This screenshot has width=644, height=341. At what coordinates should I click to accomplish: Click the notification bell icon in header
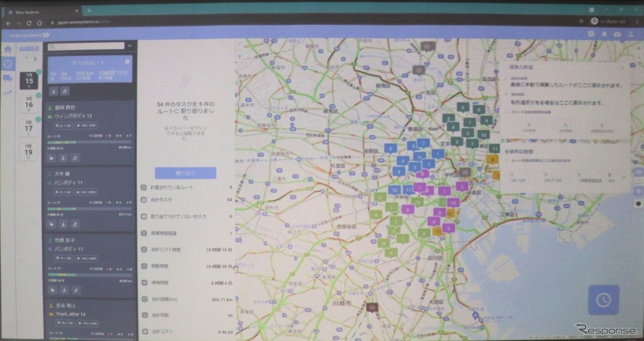click(604, 34)
